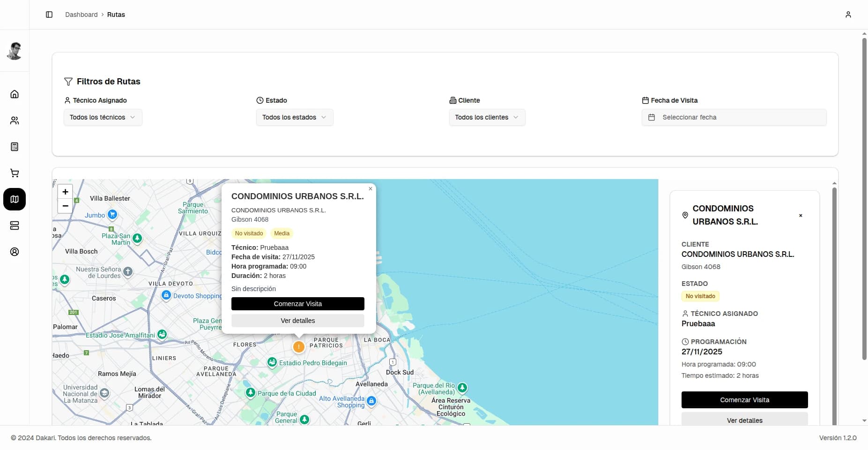
Task: Open the server stack sidebar icon
Action: tap(15, 225)
